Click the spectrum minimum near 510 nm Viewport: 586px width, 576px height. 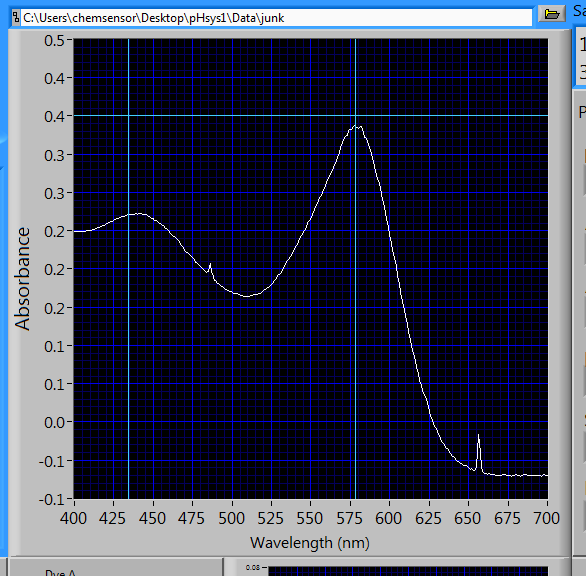(x=247, y=296)
